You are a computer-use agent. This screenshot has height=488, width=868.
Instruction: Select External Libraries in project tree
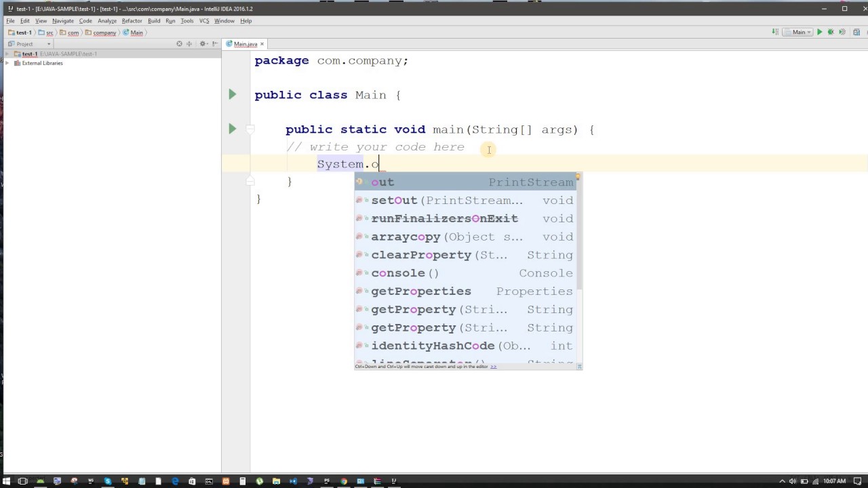[42, 63]
